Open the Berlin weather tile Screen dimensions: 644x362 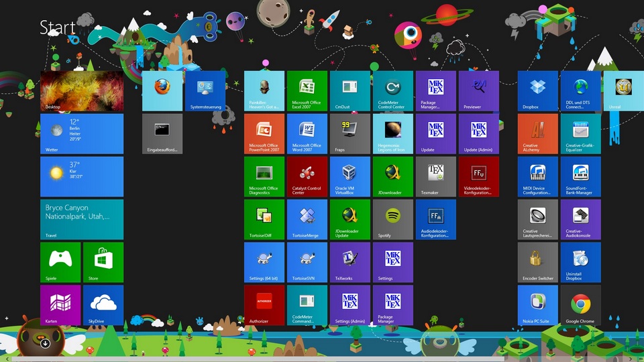tap(82, 134)
